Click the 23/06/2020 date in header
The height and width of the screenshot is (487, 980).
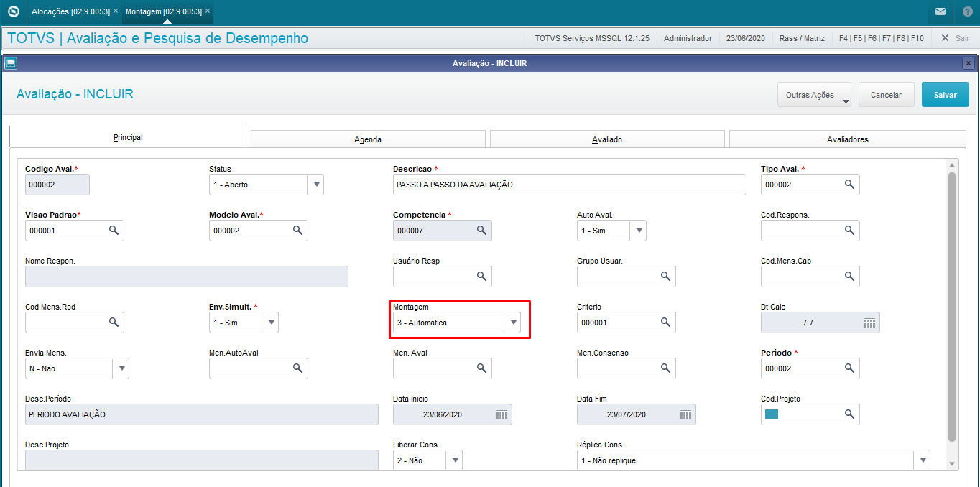[x=746, y=38]
